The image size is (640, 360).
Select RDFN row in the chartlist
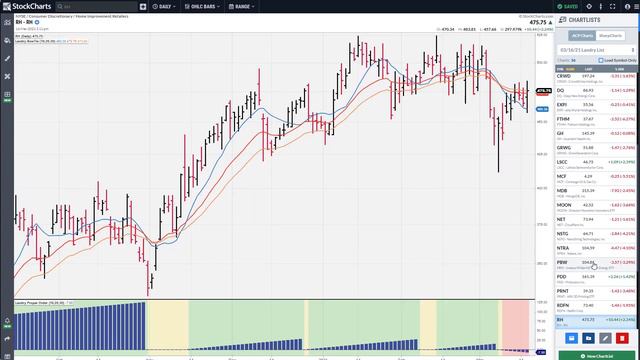tap(596, 307)
